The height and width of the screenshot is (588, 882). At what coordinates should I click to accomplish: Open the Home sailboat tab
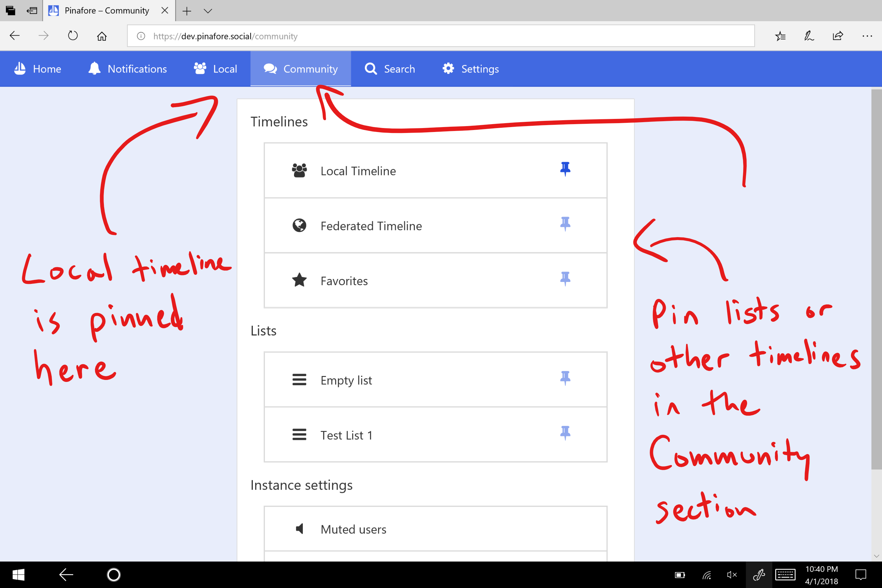click(x=38, y=69)
